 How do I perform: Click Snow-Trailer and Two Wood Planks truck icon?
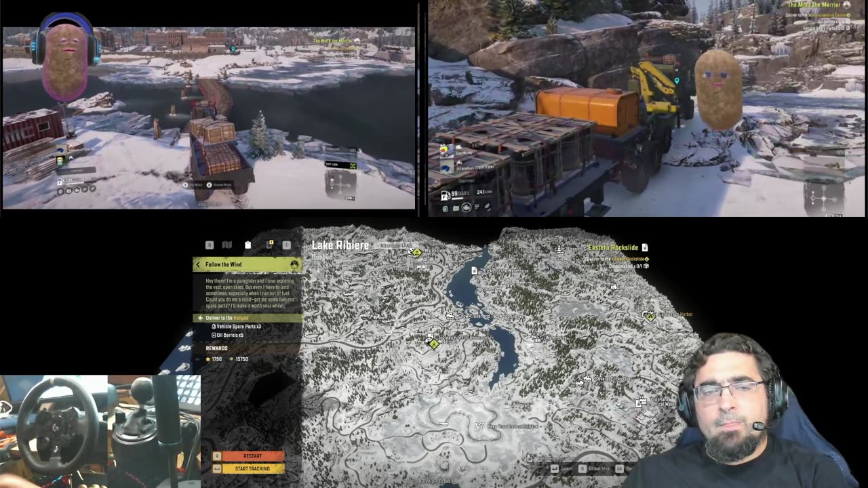(450, 316)
